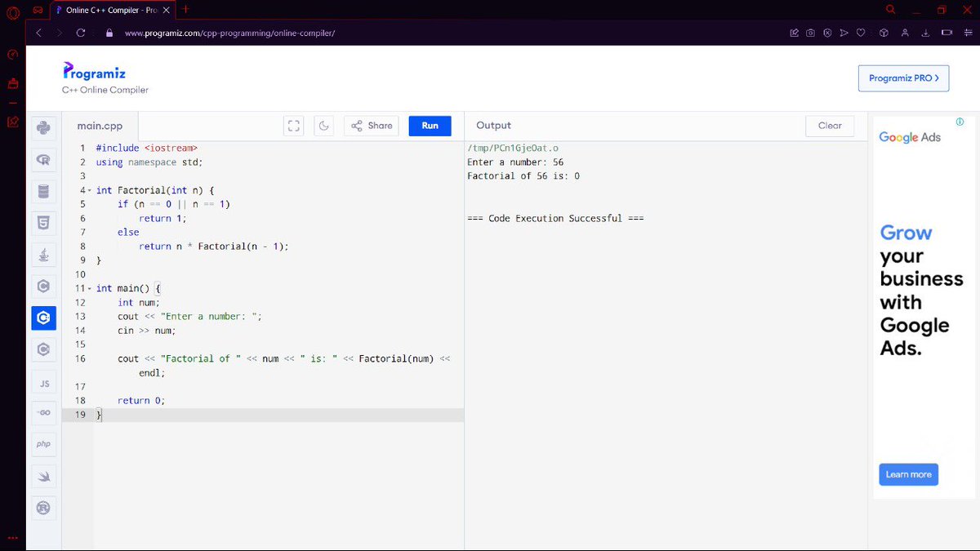Open the Go compiler icon

point(43,413)
